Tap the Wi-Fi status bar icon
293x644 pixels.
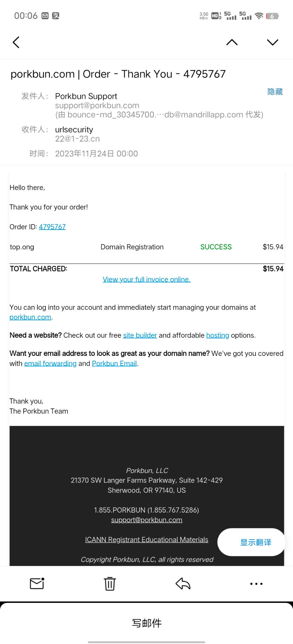[259, 16]
